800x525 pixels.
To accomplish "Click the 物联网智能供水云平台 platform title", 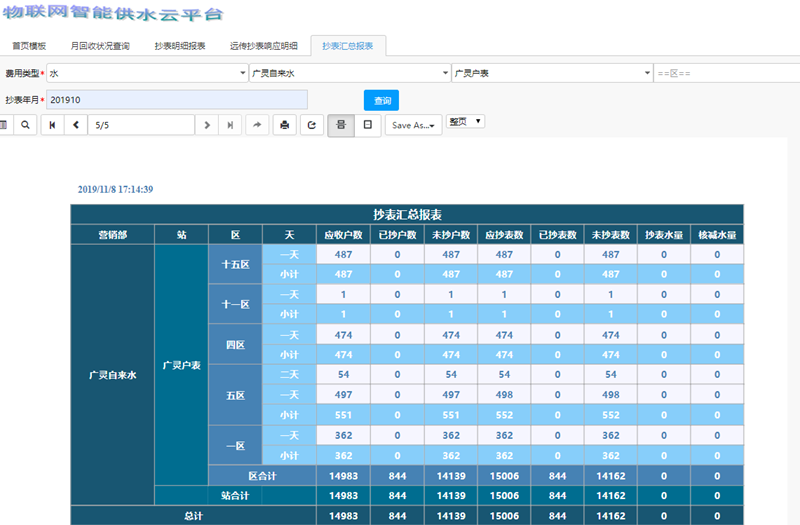I will 112,13.
